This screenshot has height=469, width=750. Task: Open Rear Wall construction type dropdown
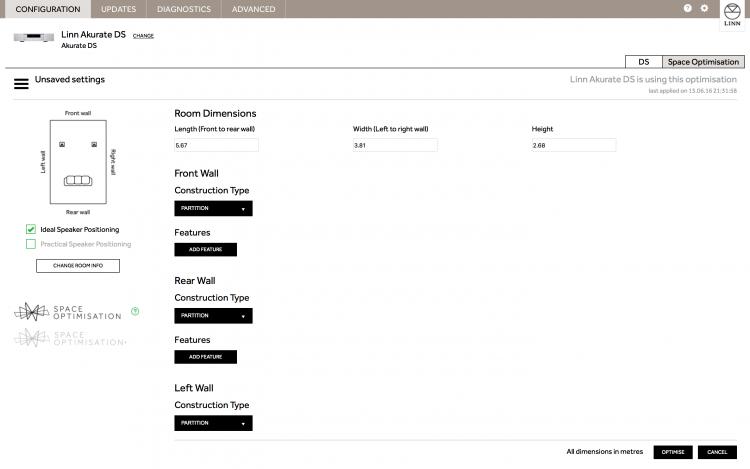213,316
